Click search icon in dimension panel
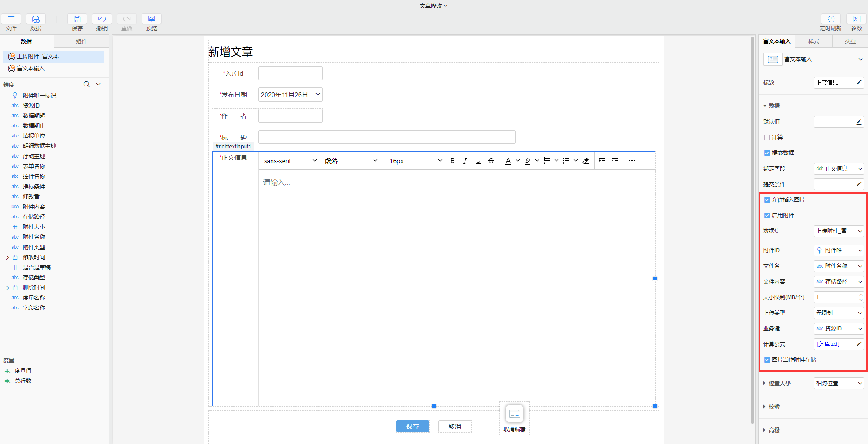Viewport: 868px width, 444px height. (x=86, y=84)
